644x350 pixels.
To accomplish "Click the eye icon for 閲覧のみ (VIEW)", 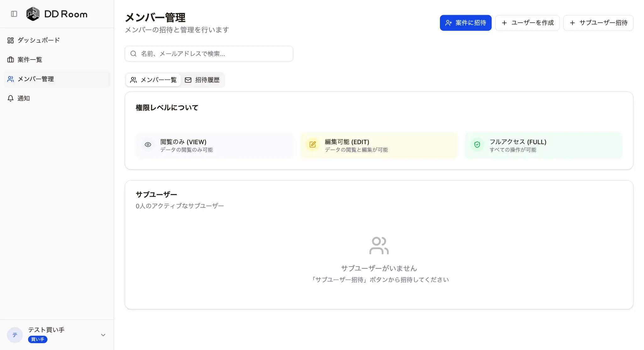I will (148, 145).
